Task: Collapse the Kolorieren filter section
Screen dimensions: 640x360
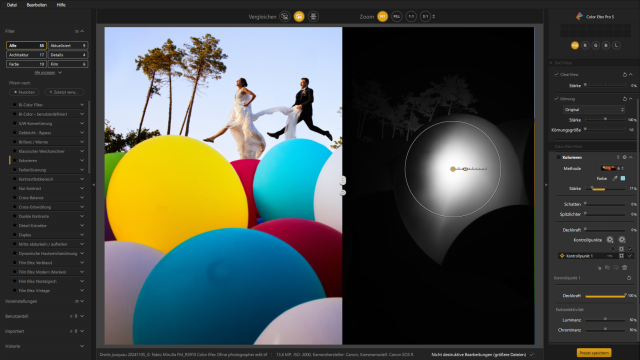Action: pyautogui.click(x=631, y=157)
